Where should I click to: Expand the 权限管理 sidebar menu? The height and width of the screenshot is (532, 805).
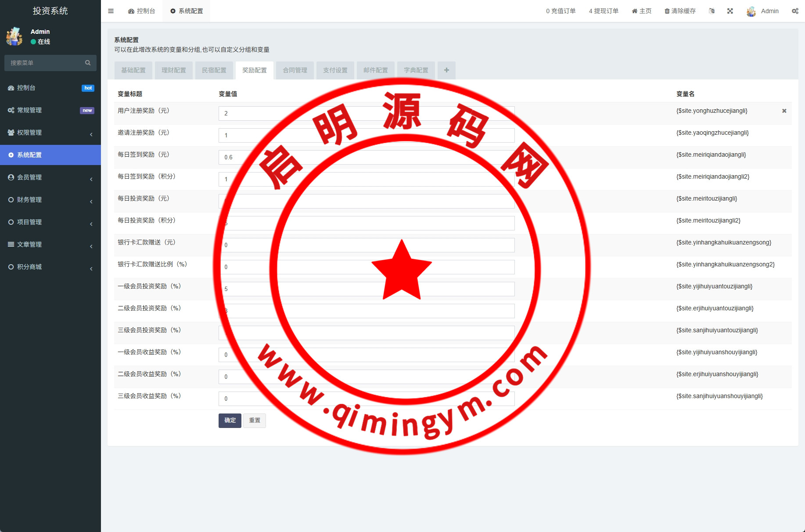50,133
